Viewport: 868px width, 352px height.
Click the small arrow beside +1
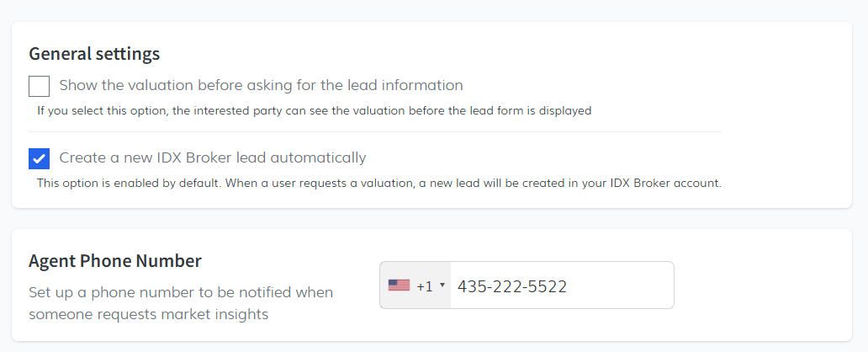click(442, 285)
